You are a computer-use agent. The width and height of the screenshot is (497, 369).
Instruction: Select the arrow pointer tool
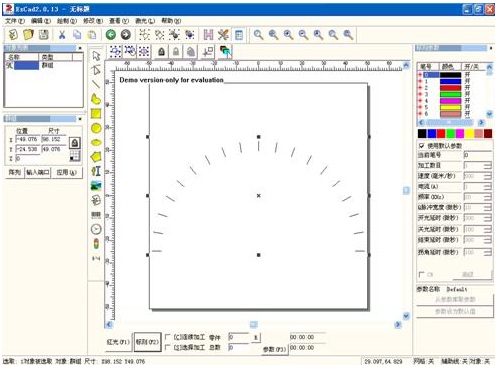96,56
